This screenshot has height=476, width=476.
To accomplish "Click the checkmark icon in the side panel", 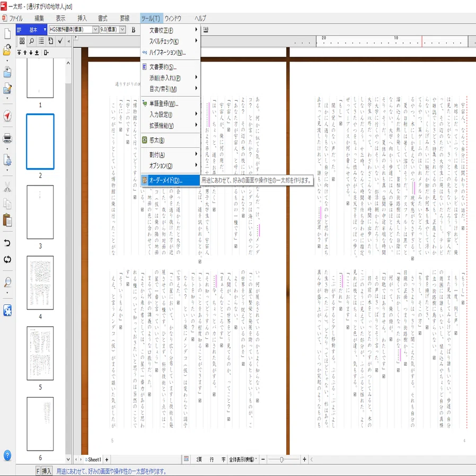I will click(x=60, y=41).
